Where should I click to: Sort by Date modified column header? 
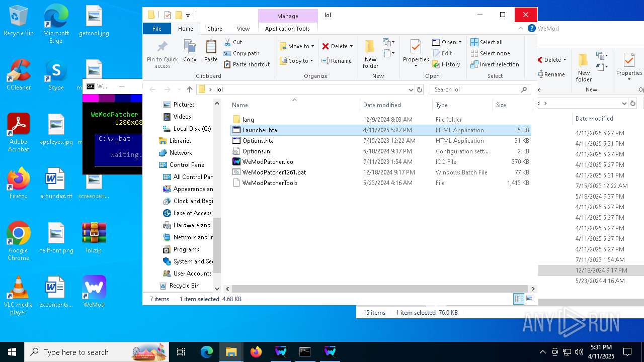click(x=396, y=105)
